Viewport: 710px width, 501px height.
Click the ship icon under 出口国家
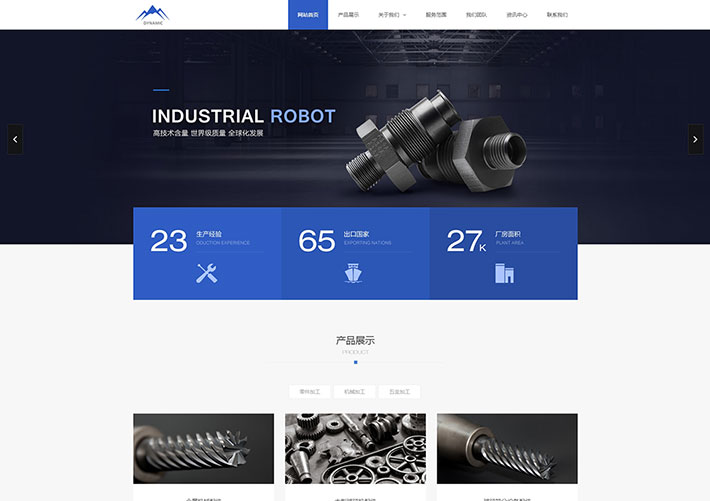point(355,273)
